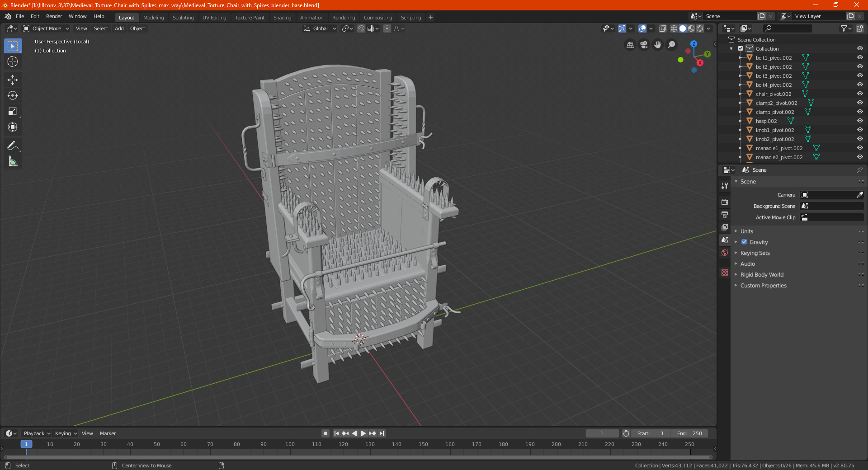Enable the Gravity checkbox

click(744, 242)
